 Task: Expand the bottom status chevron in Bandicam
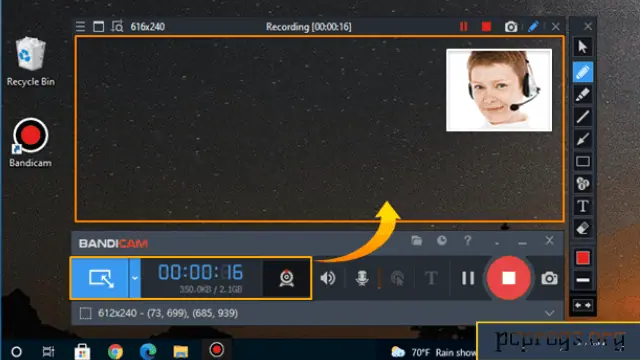click(x=549, y=313)
